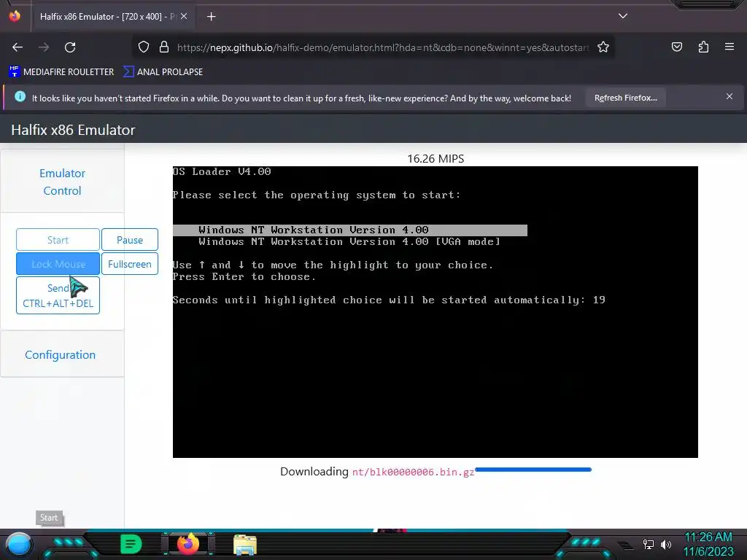This screenshot has width=747, height=560.
Task: Expand the Emulator Control section
Action: (63, 182)
